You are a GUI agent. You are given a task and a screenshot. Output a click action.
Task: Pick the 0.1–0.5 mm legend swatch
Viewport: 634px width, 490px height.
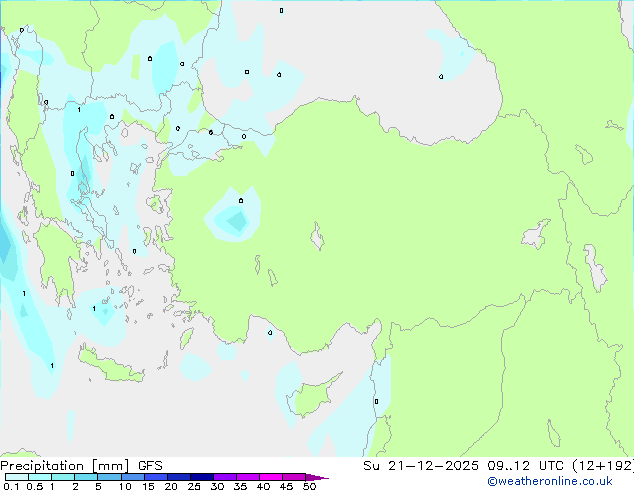click(x=17, y=477)
